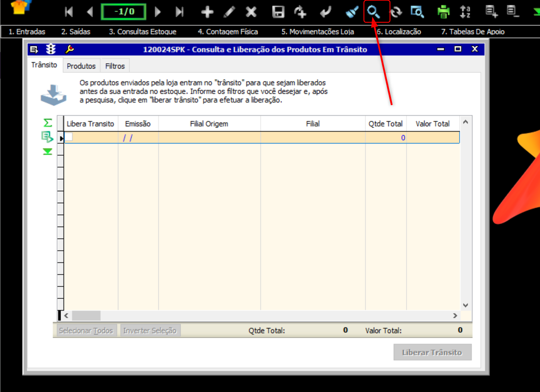The width and height of the screenshot is (540, 392).
Task: Go to first record arrow
Action: pos(68,12)
